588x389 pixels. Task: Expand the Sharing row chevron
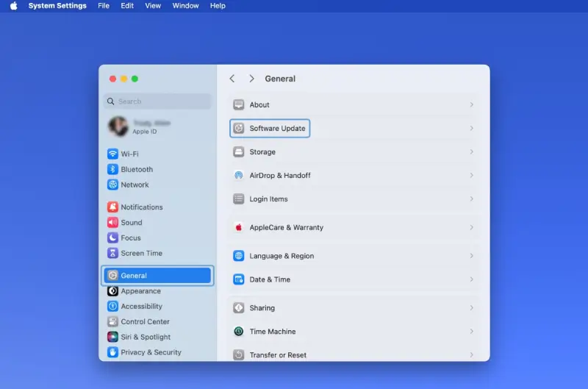[471, 308]
